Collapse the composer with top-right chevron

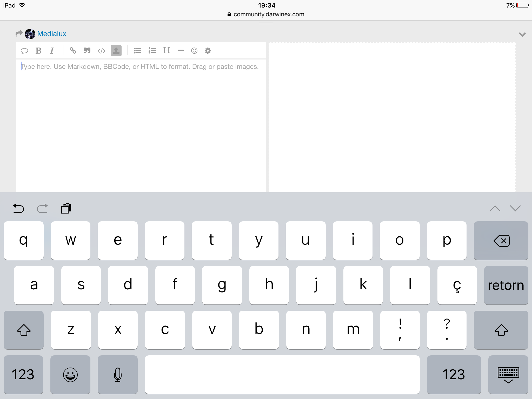click(522, 34)
